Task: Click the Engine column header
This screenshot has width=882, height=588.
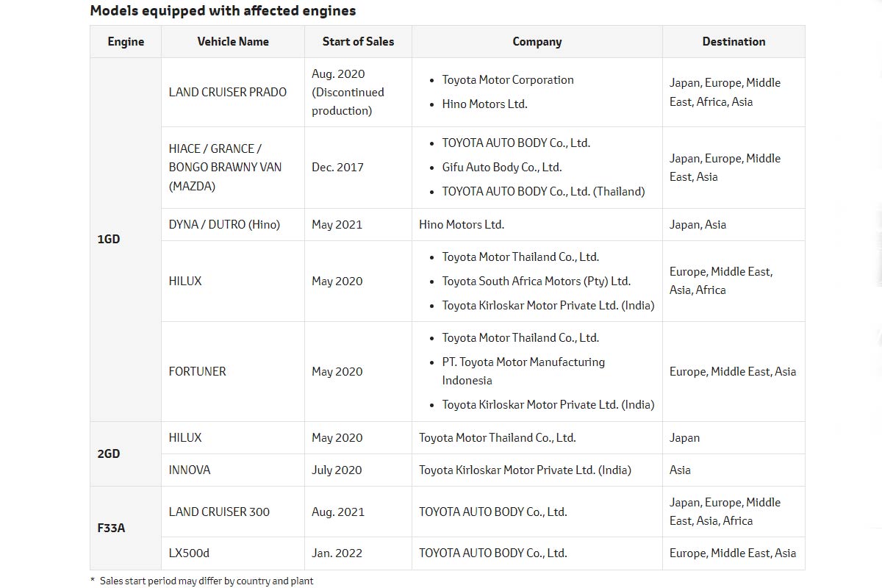Action: point(126,42)
